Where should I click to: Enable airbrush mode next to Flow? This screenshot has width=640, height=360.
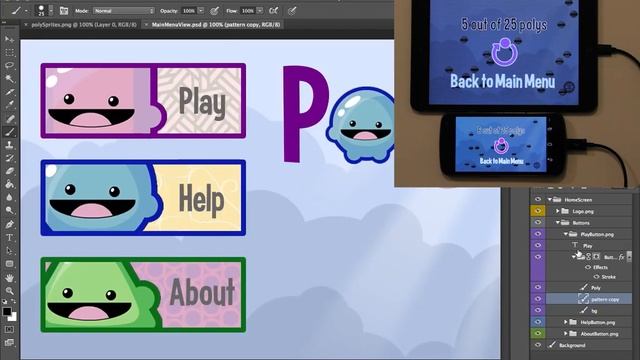pyautogui.click(x=273, y=11)
